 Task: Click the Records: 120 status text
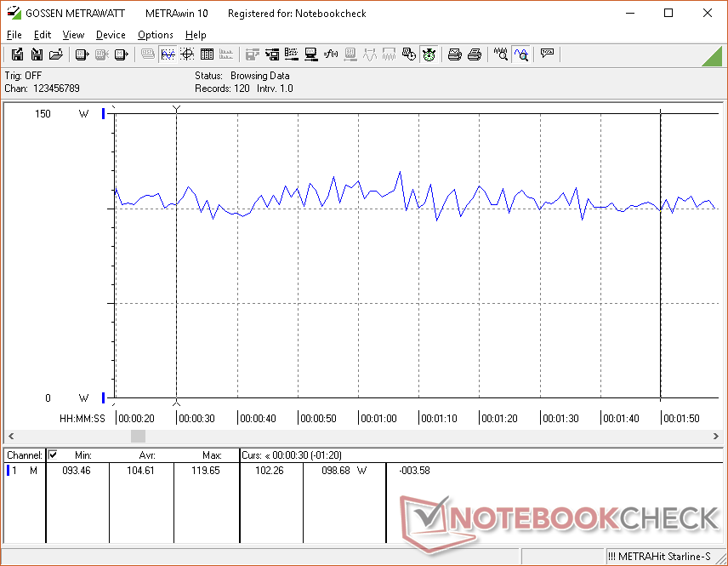(x=222, y=89)
